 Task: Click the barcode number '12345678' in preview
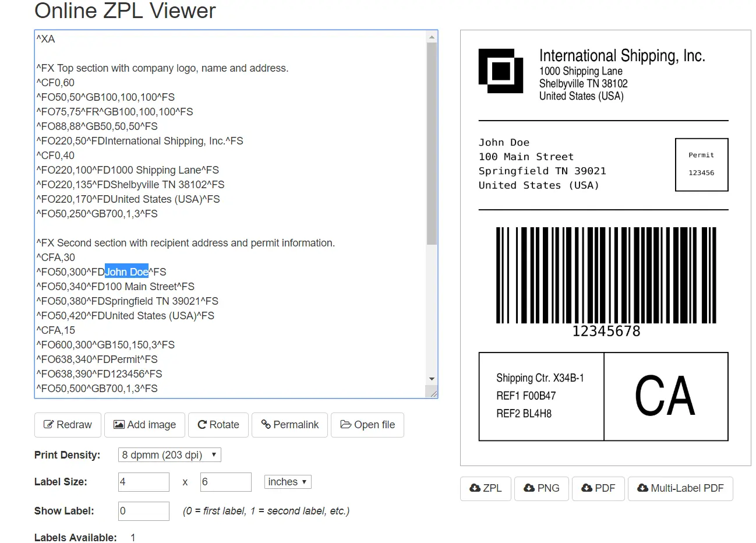[x=606, y=332]
